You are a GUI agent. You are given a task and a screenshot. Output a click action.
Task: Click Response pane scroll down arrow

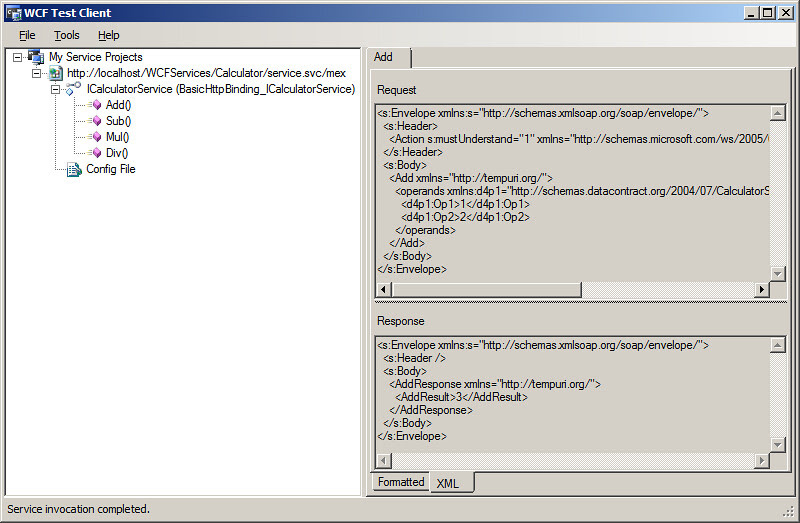[x=777, y=444]
